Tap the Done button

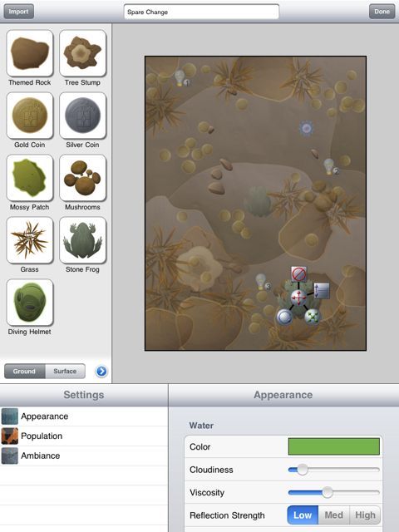(382, 12)
